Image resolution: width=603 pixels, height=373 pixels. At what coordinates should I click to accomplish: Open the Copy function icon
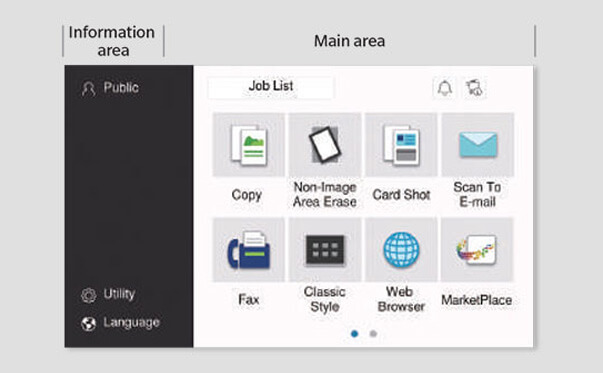pyautogui.click(x=248, y=145)
